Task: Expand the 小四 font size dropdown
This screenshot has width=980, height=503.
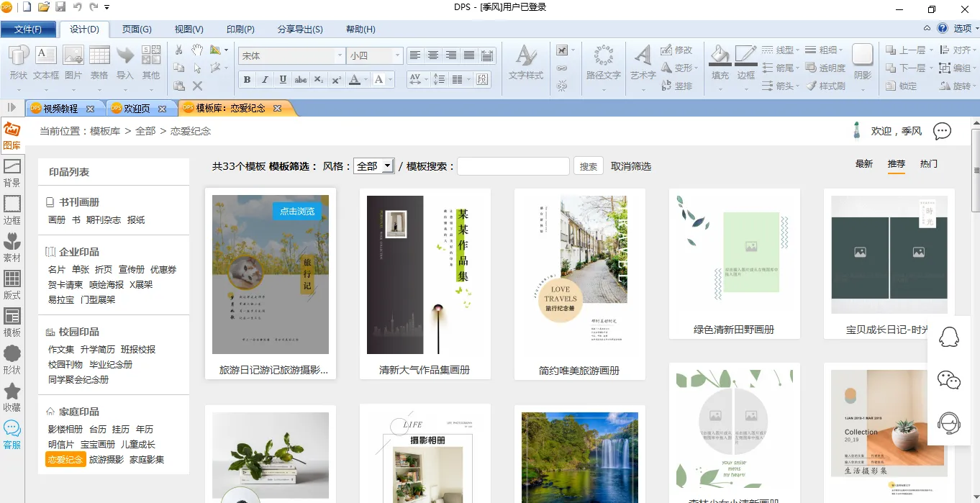Action: pos(396,55)
